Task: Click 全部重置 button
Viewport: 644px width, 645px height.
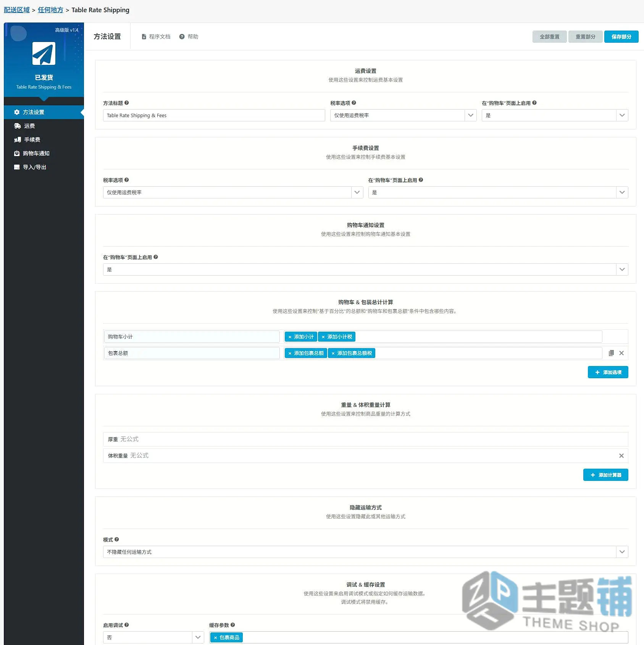Action: pos(549,37)
